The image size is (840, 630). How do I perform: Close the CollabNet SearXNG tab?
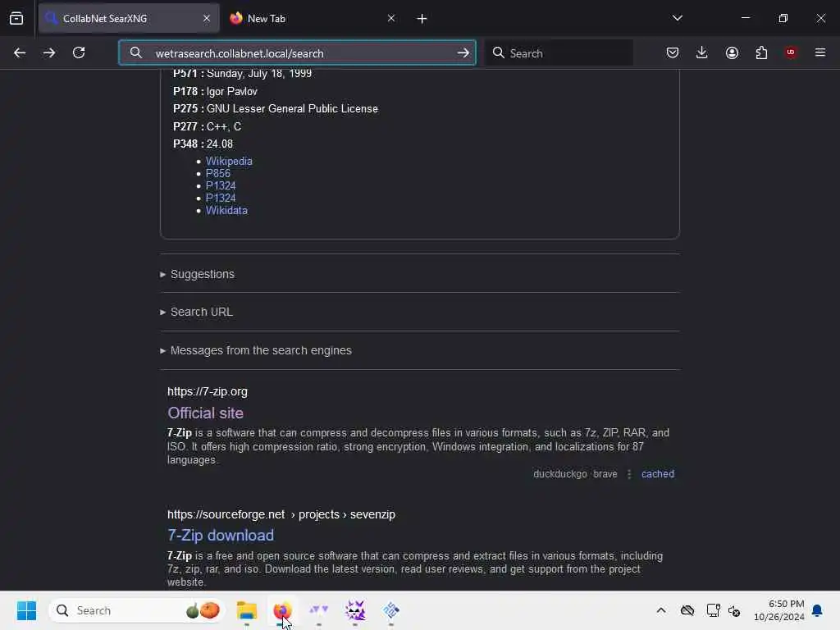(x=207, y=18)
